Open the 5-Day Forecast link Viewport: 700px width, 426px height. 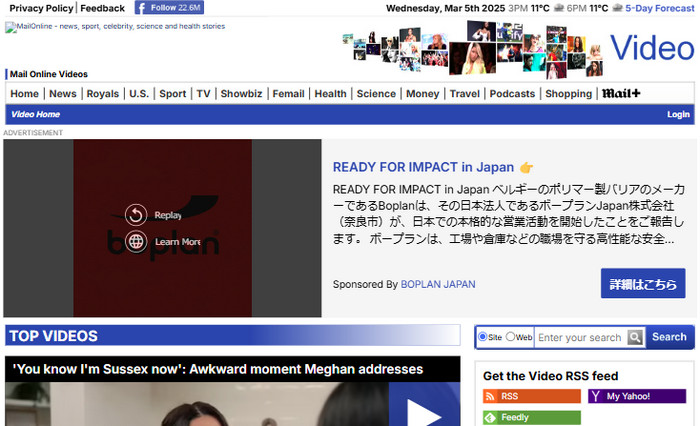(x=659, y=8)
